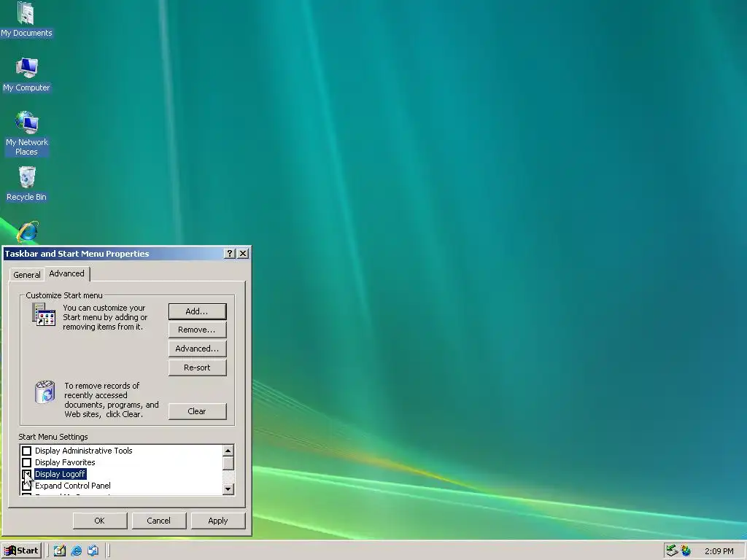Confirm with the OK button
The width and height of the screenshot is (747, 560).
point(100,521)
